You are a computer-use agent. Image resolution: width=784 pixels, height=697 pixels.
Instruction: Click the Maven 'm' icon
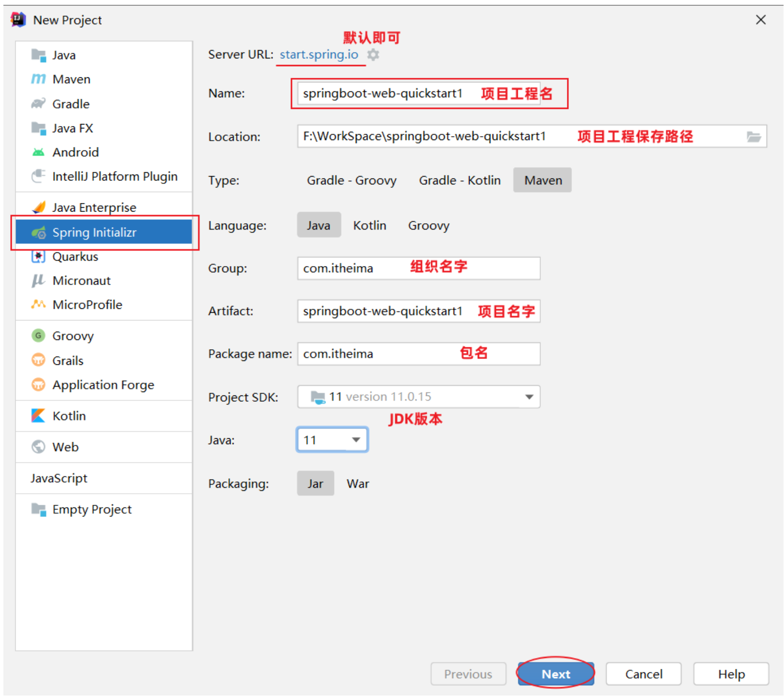click(x=38, y=79)
